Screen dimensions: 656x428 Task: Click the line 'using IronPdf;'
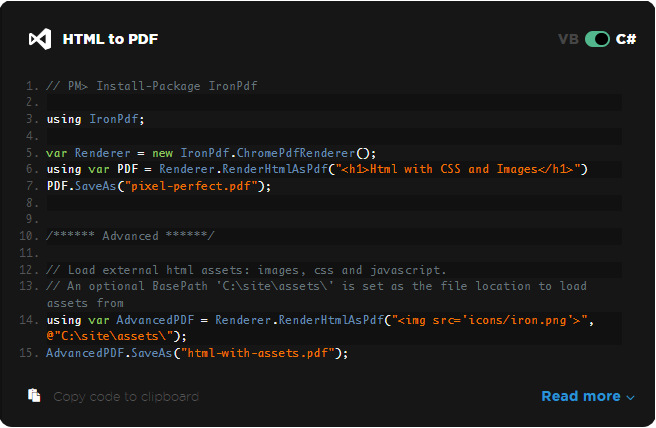95,119
